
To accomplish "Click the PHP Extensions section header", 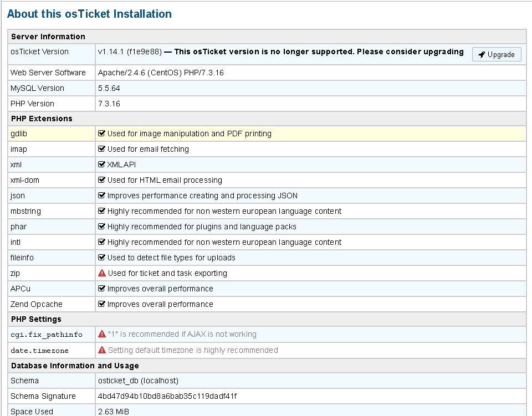I will pyautogui.click(x=42, y=119).
